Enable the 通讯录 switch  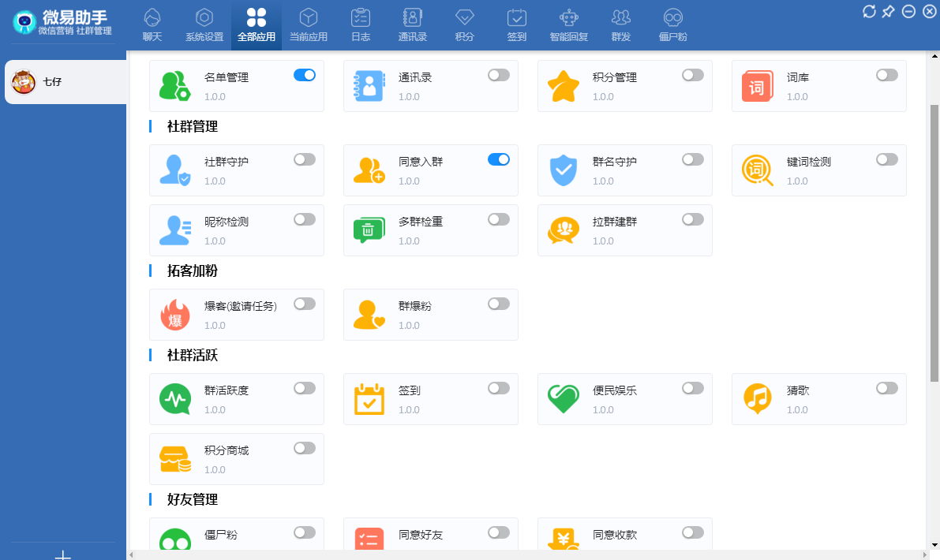(499, 75)
